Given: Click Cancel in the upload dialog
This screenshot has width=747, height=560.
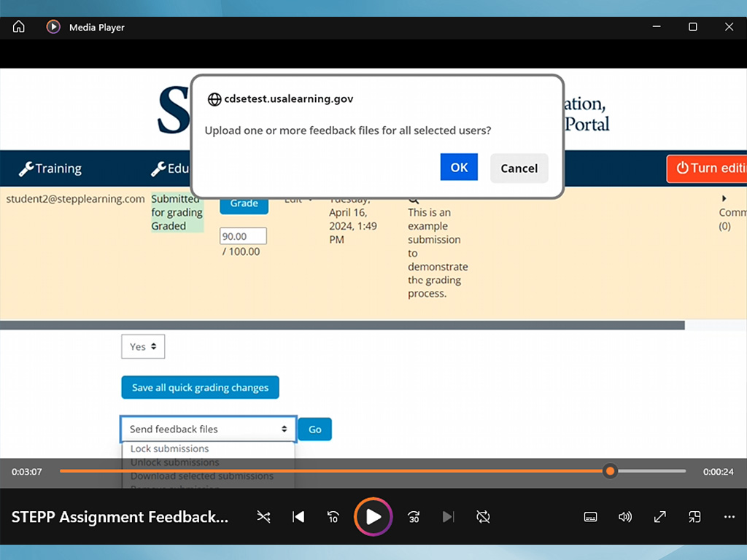Looking at the screenshot, I should click(x=519, y=168).
